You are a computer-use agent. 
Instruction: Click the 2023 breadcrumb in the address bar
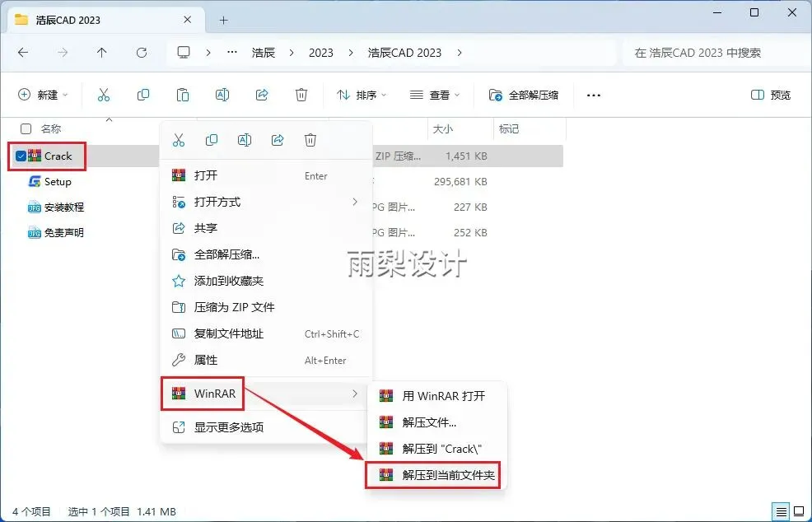(x=321, y=53)
